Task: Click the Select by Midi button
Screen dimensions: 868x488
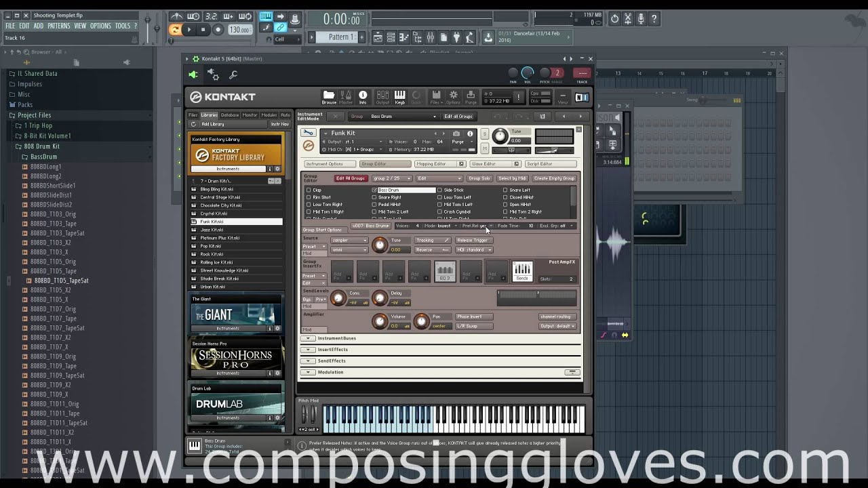Action: 512,178
